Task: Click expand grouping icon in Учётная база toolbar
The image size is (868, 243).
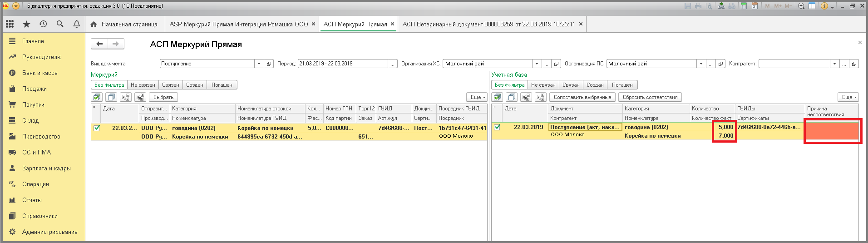Action: [541, 97]
